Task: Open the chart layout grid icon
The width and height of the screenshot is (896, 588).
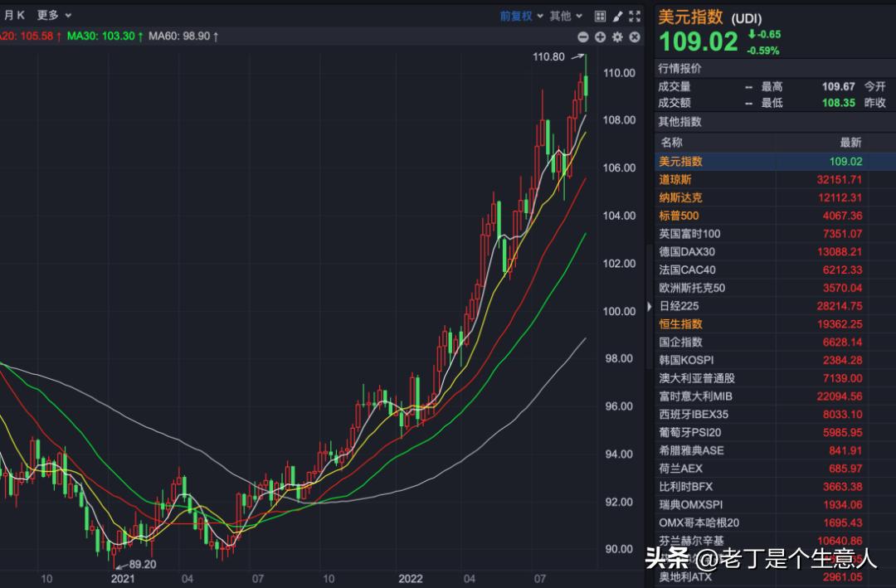Action: click(599, 16)
